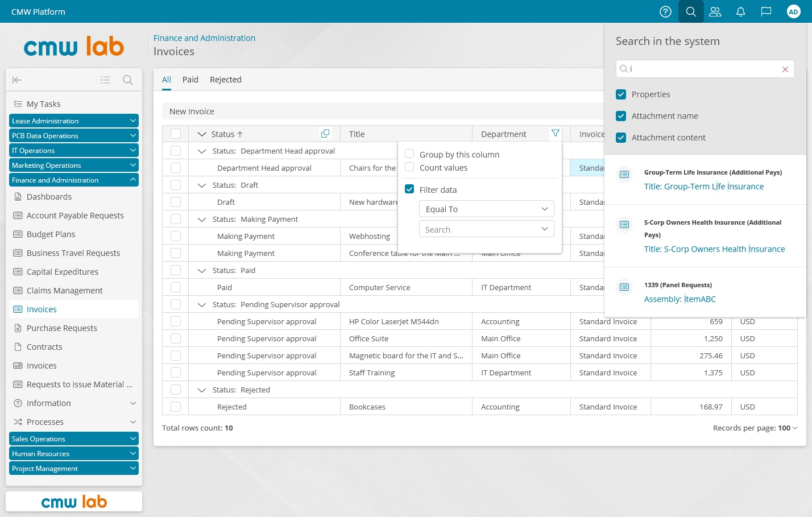Expand the Processes sidebar group
The width and height of the screenshot is (812, 517).
pyautogui.click(x=74, y=422)
